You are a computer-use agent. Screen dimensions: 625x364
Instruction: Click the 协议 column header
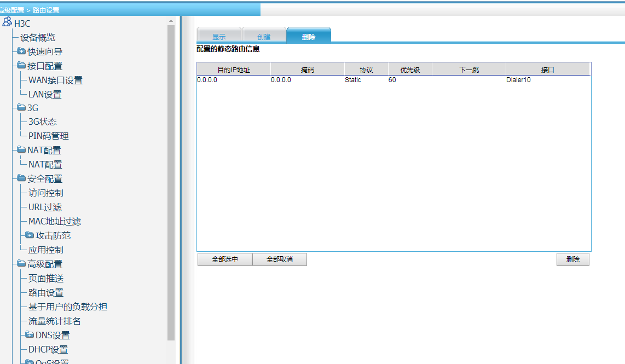tap(366, 70)
